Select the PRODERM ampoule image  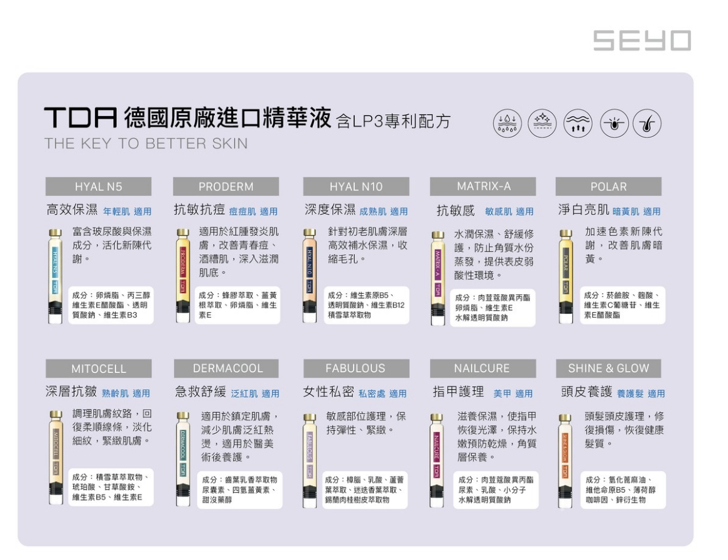pyautogui.click(x=183, y=275)
